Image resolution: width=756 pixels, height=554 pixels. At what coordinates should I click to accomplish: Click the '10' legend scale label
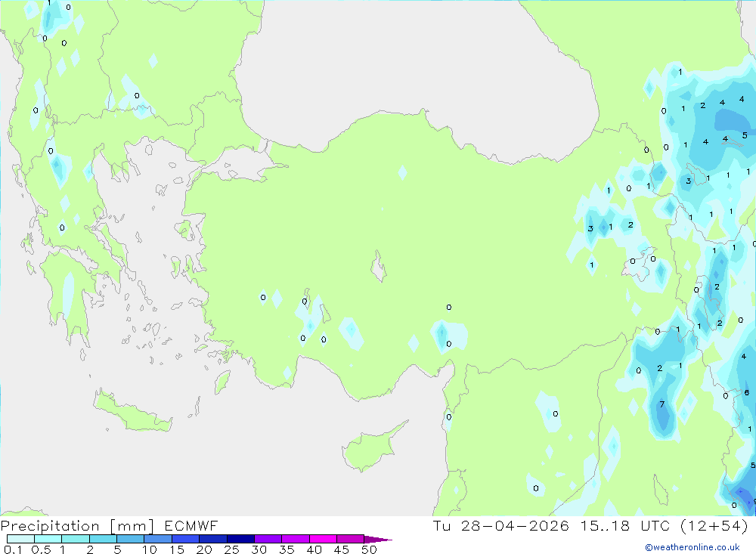point(150,549)
